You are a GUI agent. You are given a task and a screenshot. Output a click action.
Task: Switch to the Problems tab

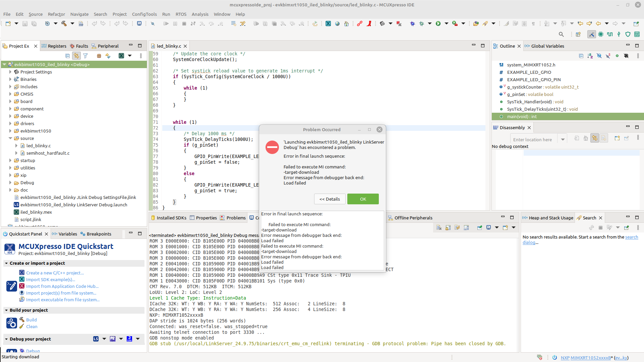click(236, 218)
